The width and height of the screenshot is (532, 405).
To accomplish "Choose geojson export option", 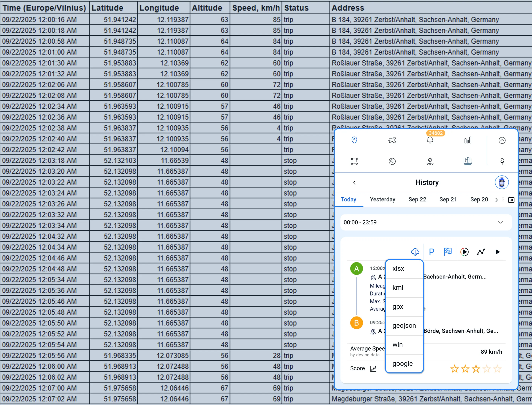I will coord(404,325).
